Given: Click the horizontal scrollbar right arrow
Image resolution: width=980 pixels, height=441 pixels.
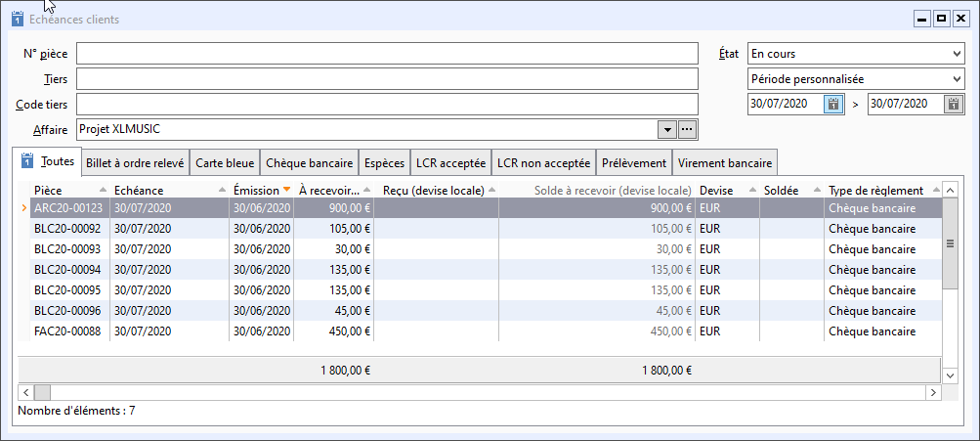Looking at the screenshot, I should click(933, 393).
